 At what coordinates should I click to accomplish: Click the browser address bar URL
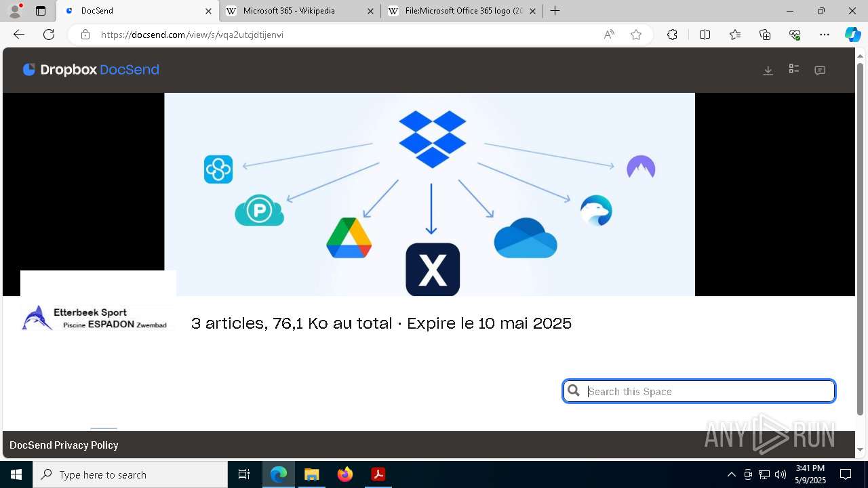click(192, 35)
